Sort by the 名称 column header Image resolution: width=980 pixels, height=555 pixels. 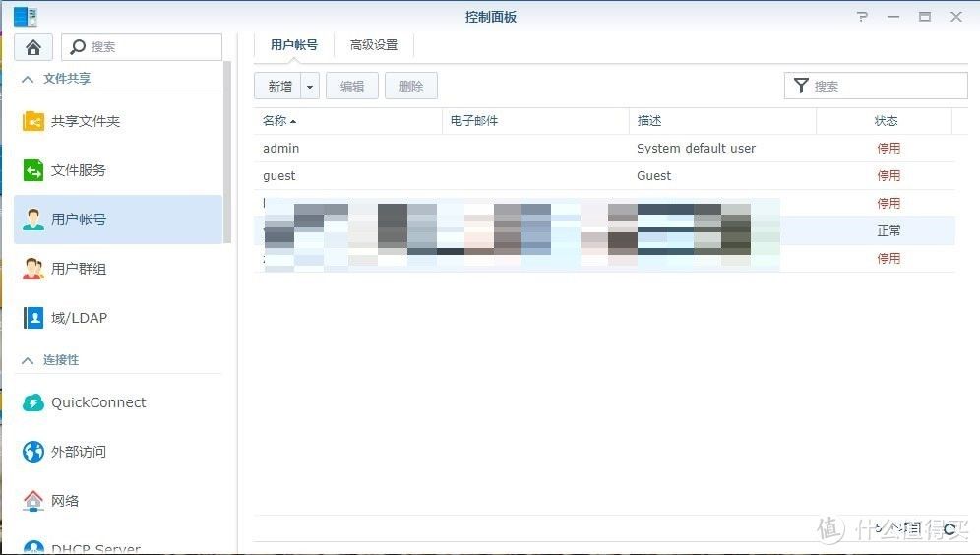pyautogui.click(x=276, y=121)
